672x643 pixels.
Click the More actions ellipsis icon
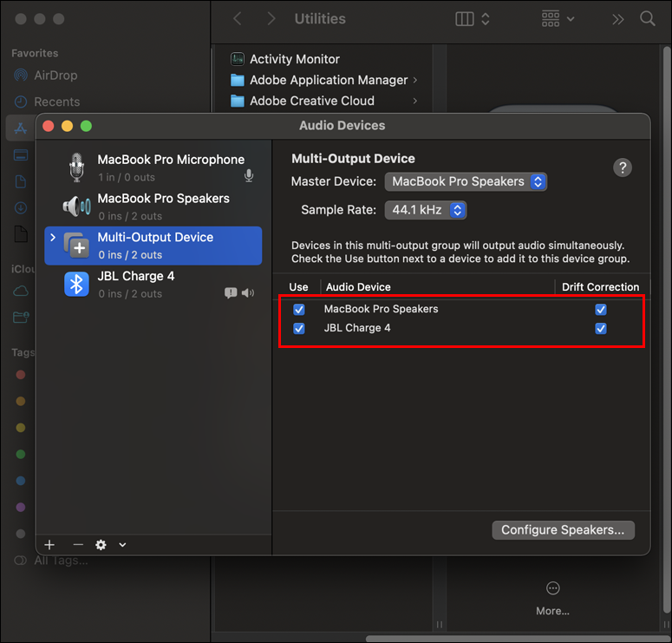552,588
